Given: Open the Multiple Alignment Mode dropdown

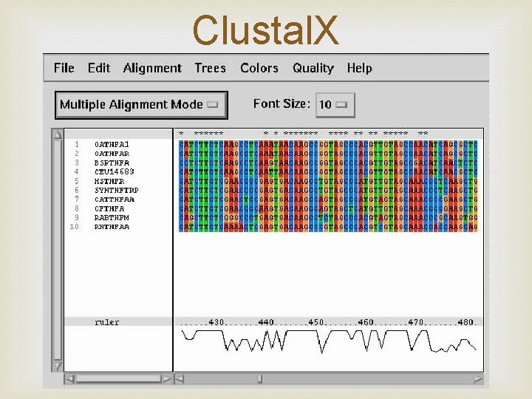Looking at the screenshot, I should tap(141, 105).
